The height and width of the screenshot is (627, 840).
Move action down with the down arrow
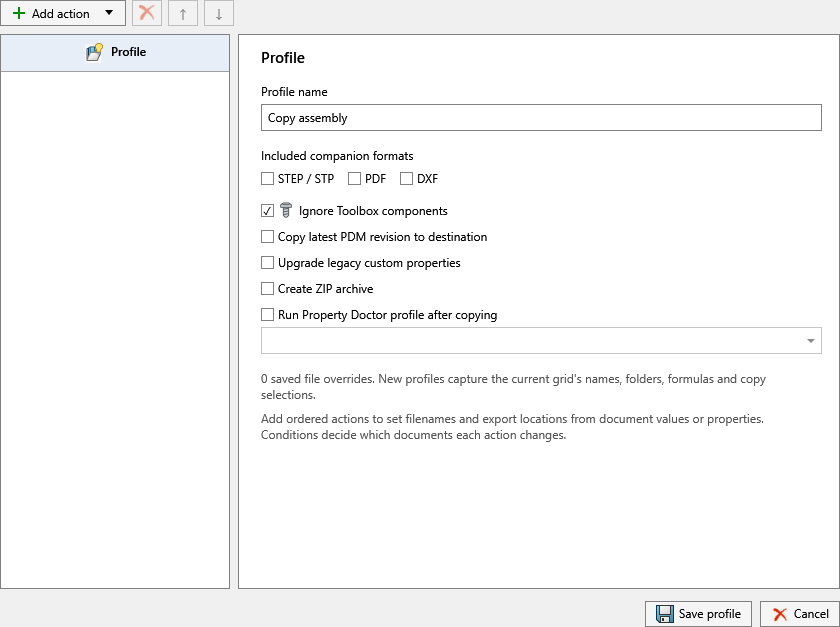[x=219, y=13]
